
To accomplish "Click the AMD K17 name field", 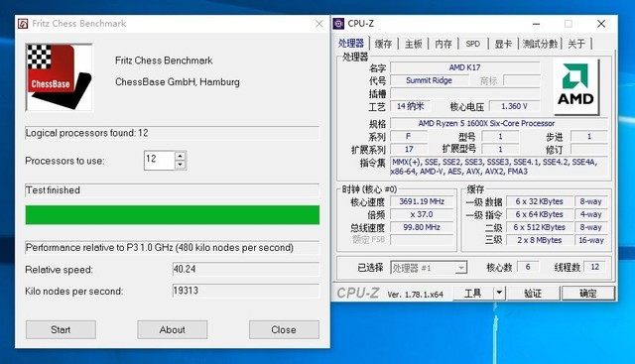I will 465,67.
